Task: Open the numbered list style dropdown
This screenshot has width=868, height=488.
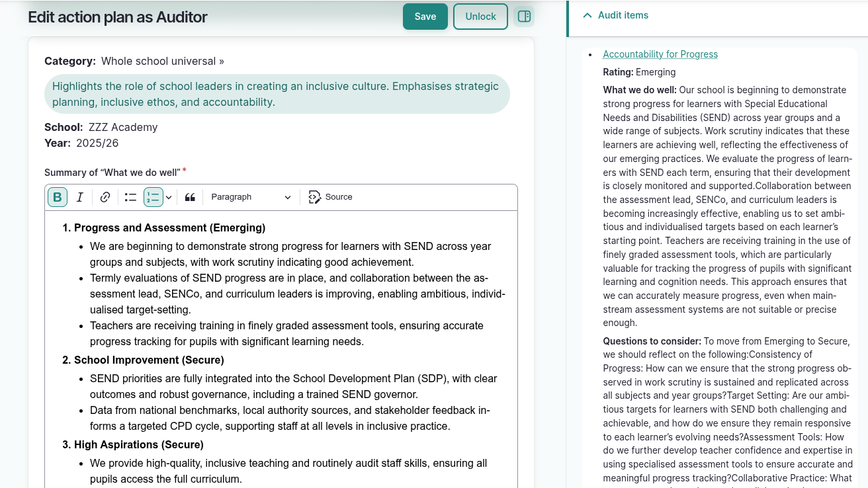Action: coord(169,196)
